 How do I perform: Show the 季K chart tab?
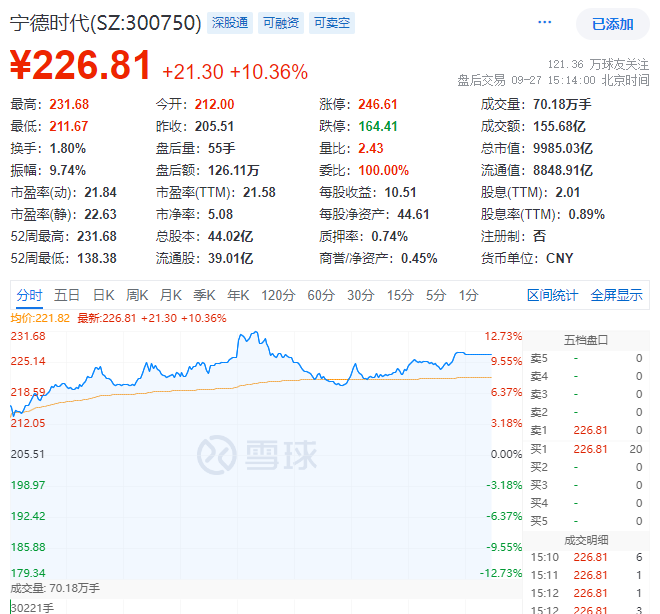tap(204, 295)
